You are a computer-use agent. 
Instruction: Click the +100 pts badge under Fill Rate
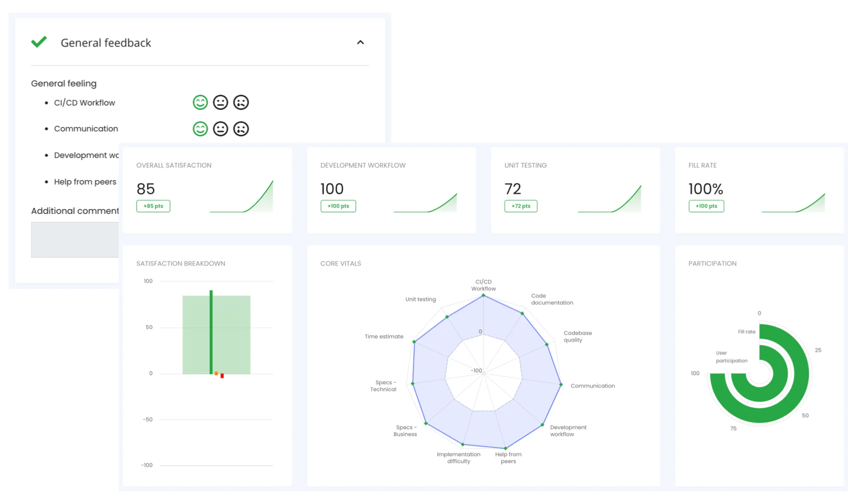tap(706, 206)
